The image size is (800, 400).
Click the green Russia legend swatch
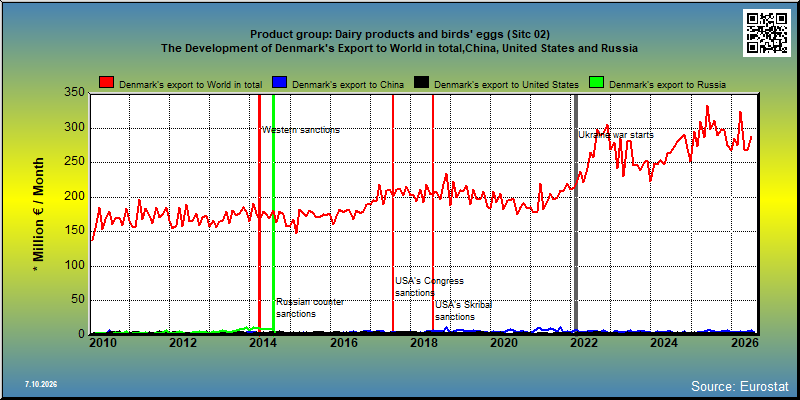596,83
